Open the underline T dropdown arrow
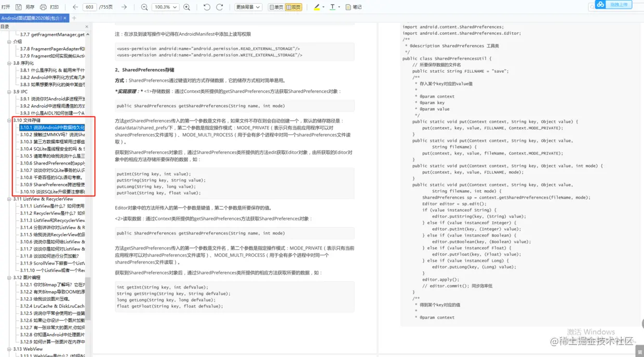The height and width of the screenshot is (357, 644). [x=339, y=7]
